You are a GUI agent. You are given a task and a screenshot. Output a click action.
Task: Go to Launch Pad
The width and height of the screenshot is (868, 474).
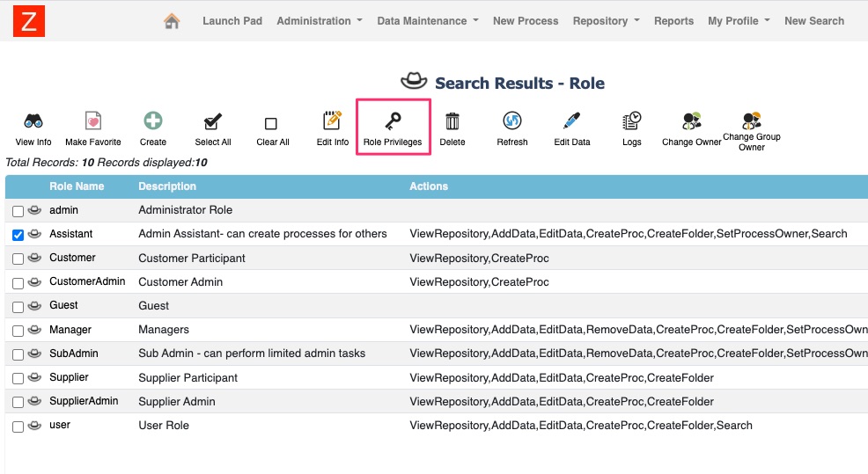click(232, 21)
